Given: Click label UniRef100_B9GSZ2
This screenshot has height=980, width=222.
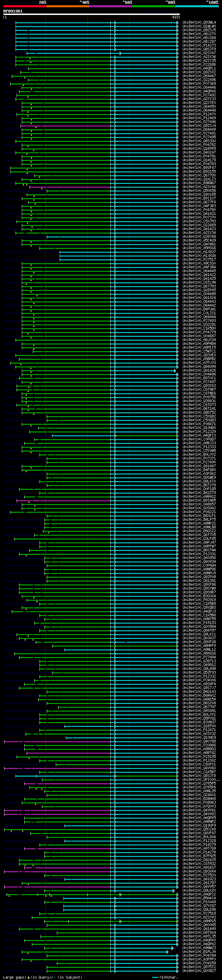Looking at the screenshot, I should (x=199, y=531).
